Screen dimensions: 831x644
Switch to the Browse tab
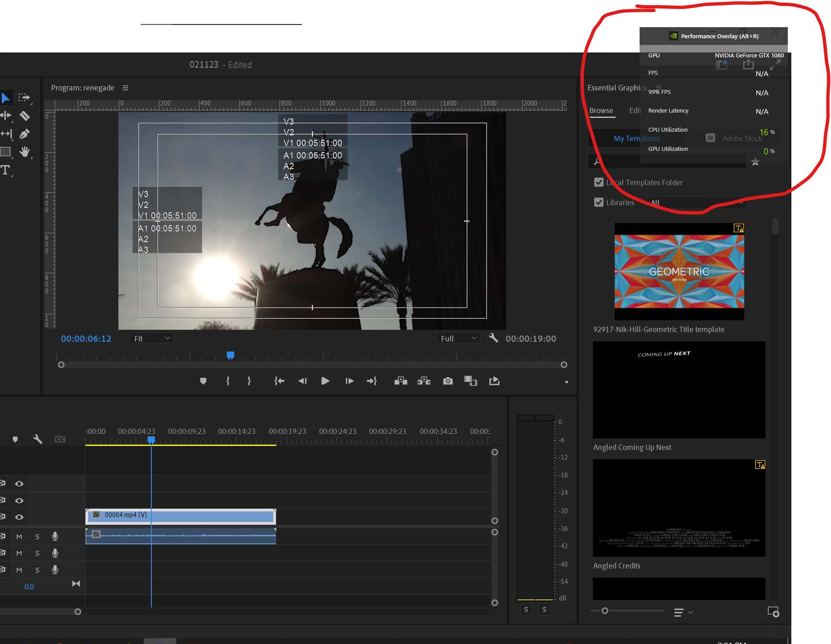point(601,111)
